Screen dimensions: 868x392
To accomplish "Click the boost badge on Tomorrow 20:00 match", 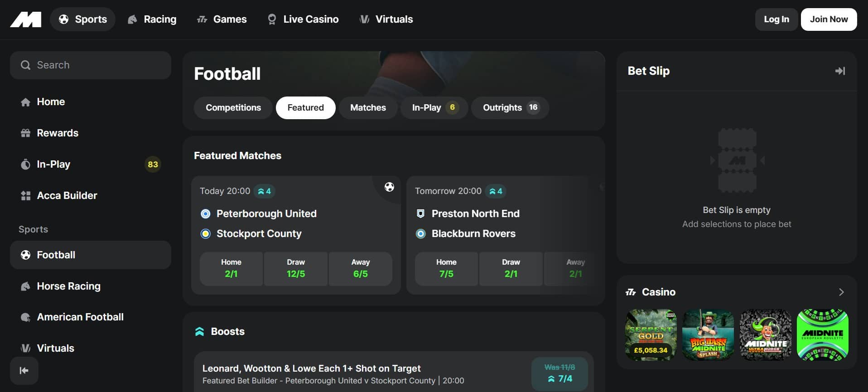I will tap(496, 191).
